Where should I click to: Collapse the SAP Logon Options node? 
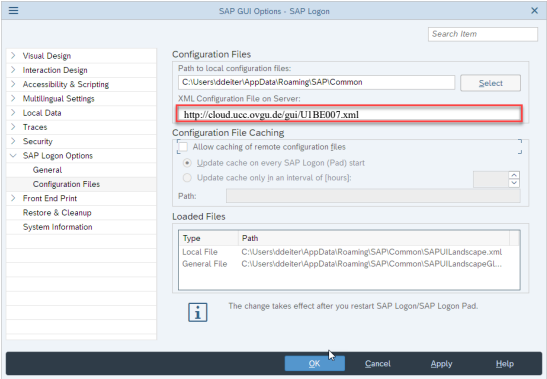(x=13, y=156)
